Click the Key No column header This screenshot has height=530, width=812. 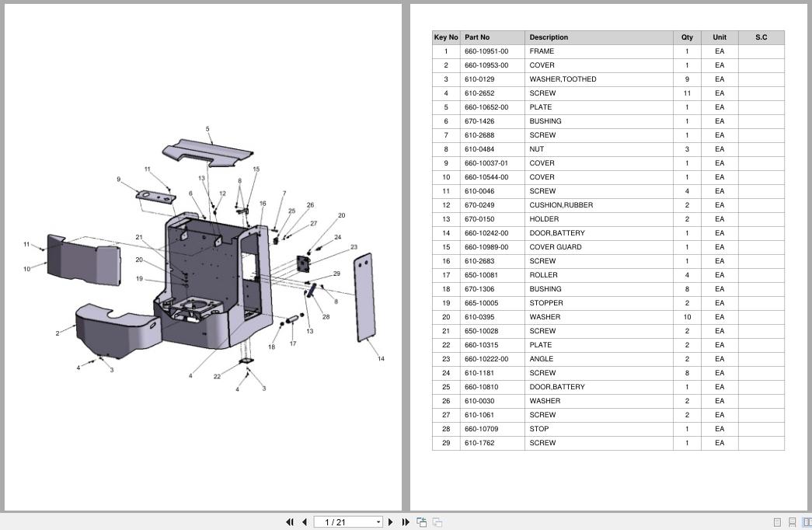446,37
